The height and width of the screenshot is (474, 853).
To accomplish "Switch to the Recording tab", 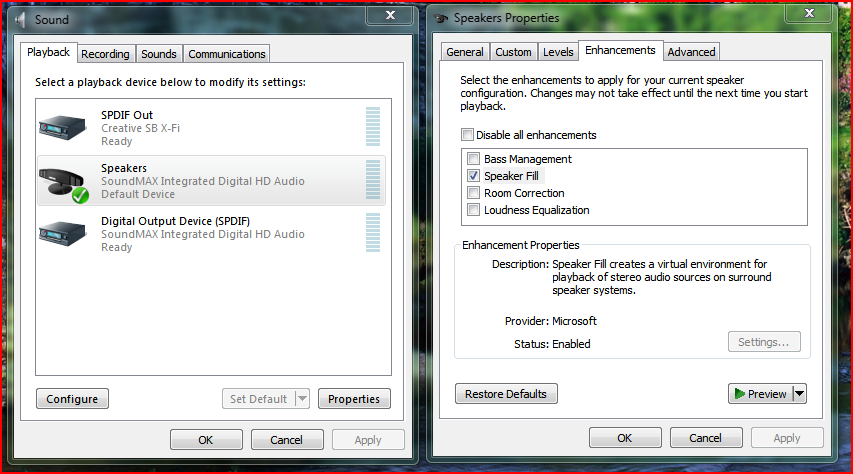I will tap(106, 54).
